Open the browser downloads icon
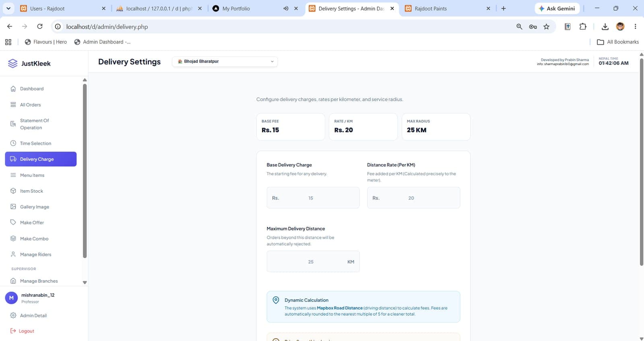 click(605, 27)
